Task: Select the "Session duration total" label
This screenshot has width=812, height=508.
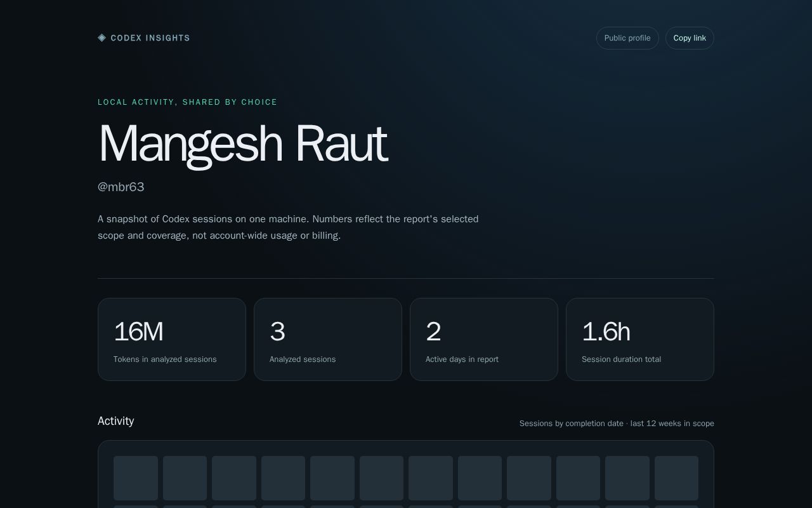Action: click(621, 359)
